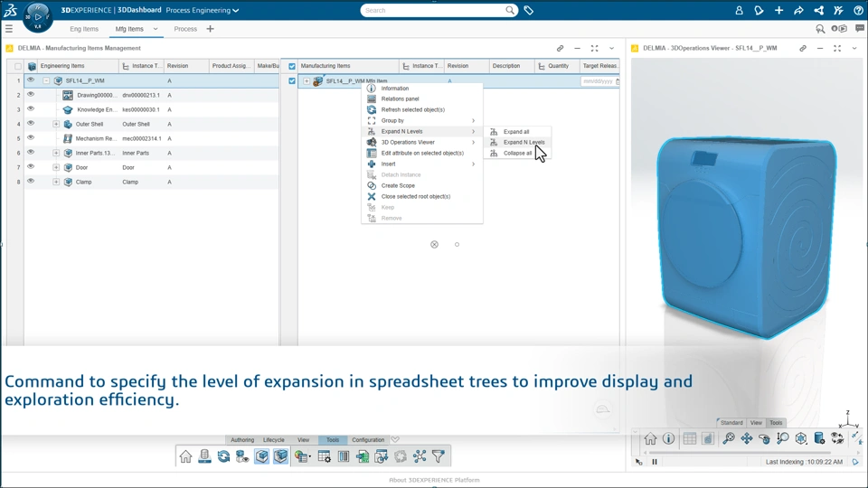Toggle visibility eye for SFL14__P_WM row
Image resolution: width=868 pixels, height=488 pixels.
pyautogui.click(x=31, y=80)
